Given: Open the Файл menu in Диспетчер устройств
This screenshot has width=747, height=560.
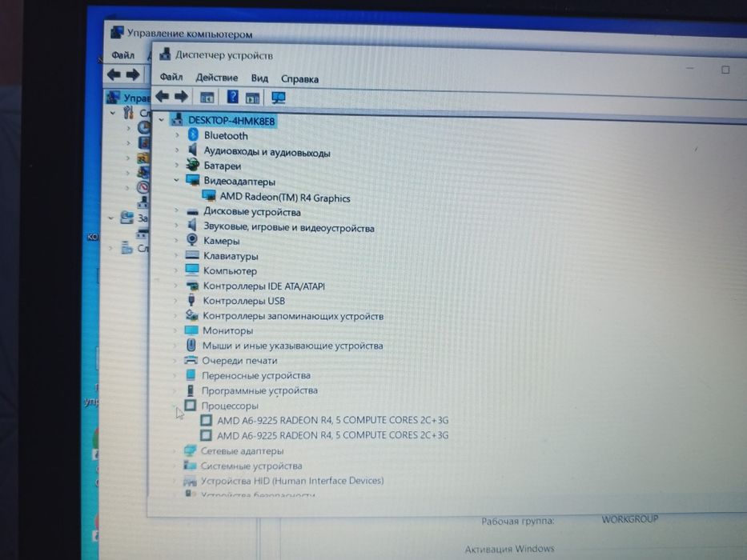Looking at the screenshot, I should tap(171, 77).
